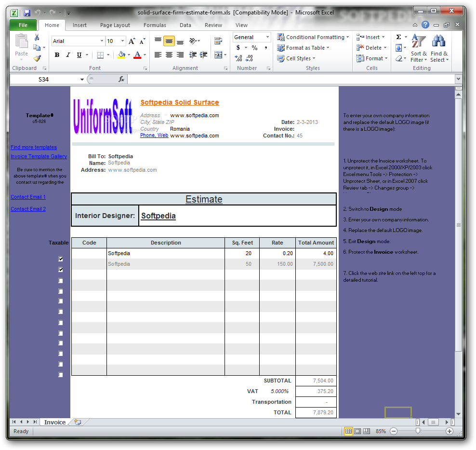The width and height of the screenshot is (476, 450).
Task: Check the third Taxable checkbox
Action: pyautogui.click(x=61, y=281)
